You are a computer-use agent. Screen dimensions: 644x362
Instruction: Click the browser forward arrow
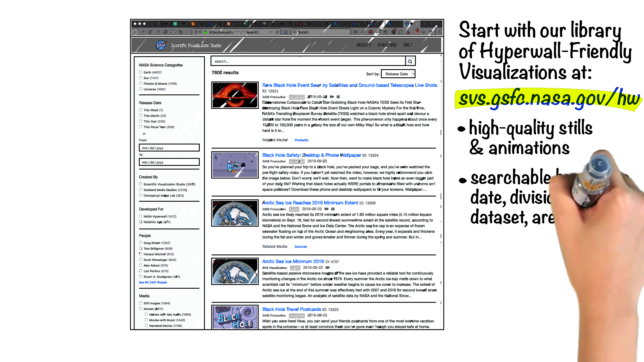(x=143, y=32)
